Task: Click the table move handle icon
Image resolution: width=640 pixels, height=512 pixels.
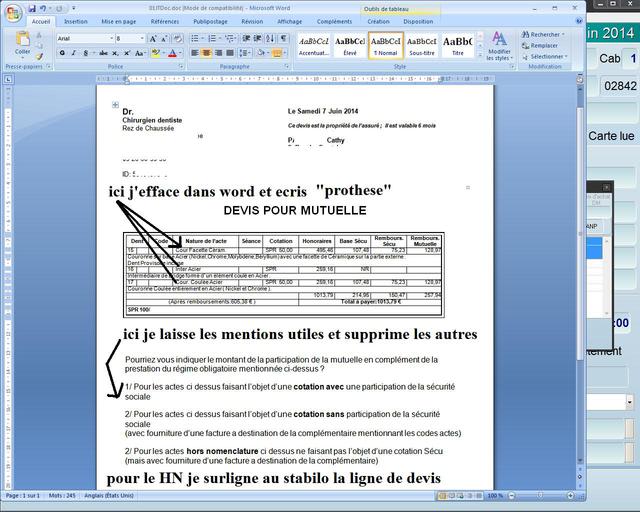Action: [116, 105]
